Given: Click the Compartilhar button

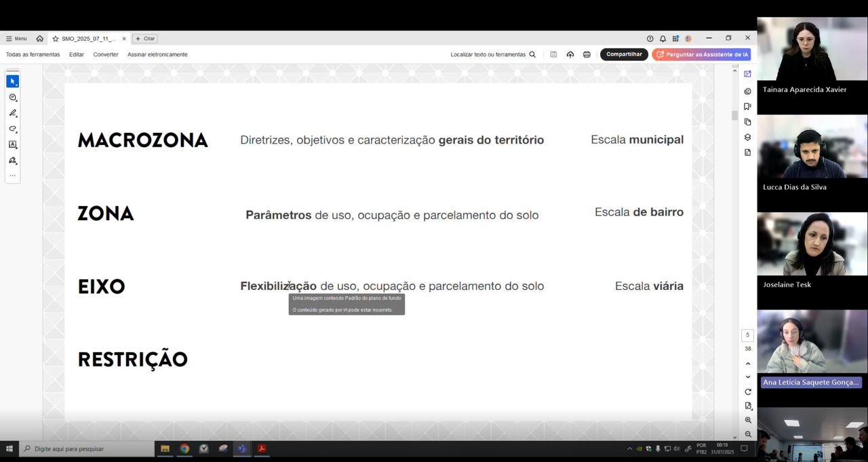Looking at the screenshot, I should (x=624, y=54).
